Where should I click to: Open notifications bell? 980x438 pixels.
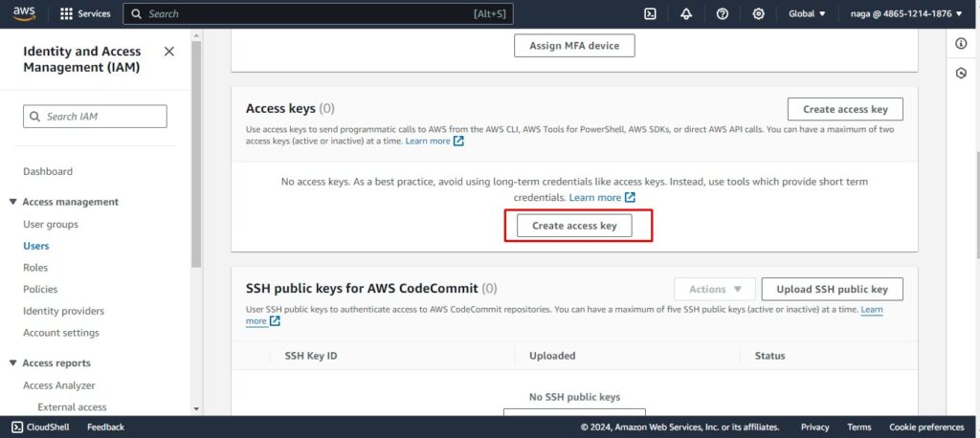(686, 13)
